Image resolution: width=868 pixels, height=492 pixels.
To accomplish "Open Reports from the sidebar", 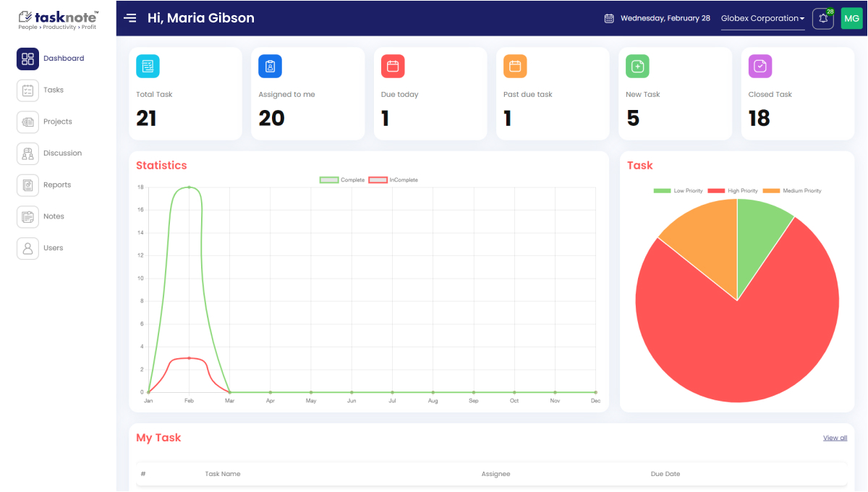I will (56, 185).
